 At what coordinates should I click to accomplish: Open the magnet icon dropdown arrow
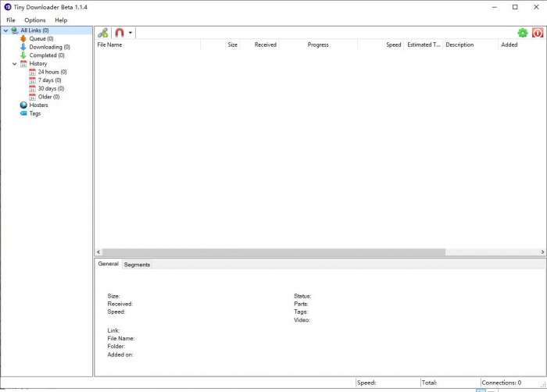pyautogui.click(x=130, y=33)
